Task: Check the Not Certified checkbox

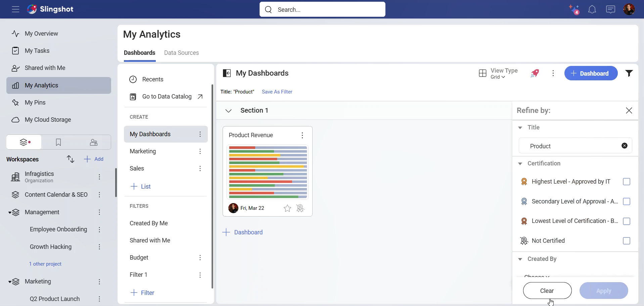Action: pos(626,241)
